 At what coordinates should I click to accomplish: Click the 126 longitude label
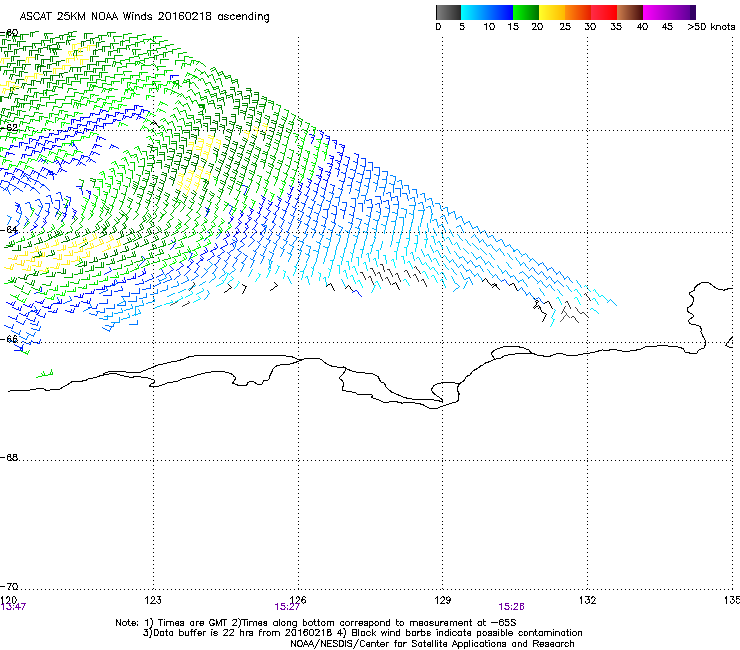point(298,600)
